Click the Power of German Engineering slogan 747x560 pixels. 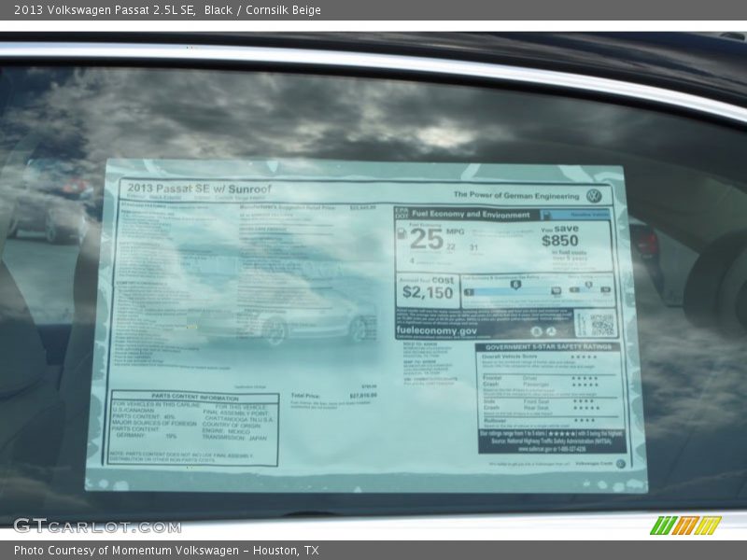515,195
